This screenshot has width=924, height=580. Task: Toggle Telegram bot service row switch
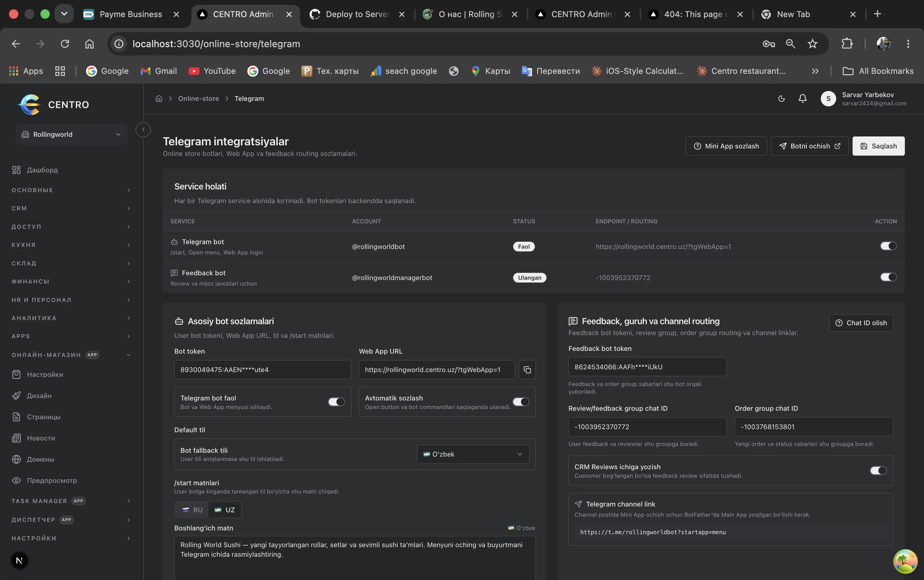tap(888, 246)
